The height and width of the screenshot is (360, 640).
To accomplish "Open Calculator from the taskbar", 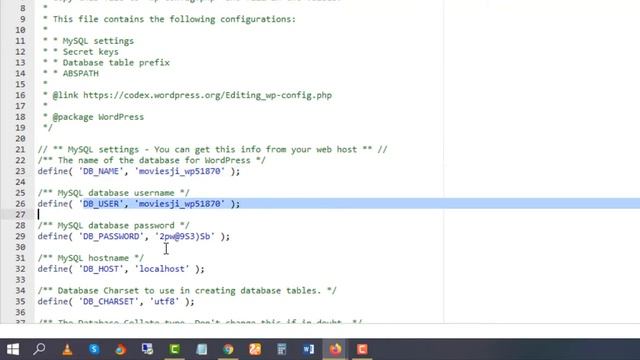I will point(282,349).
